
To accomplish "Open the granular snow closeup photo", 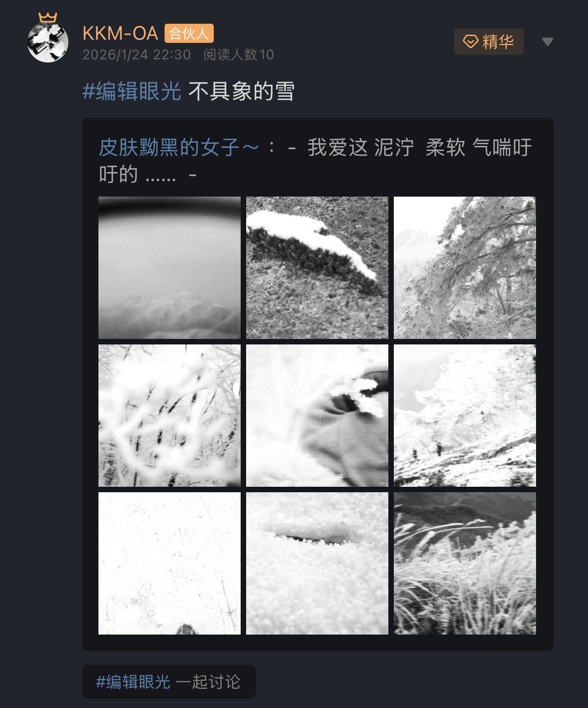I will pyautogui.click(x=317, y=563).
